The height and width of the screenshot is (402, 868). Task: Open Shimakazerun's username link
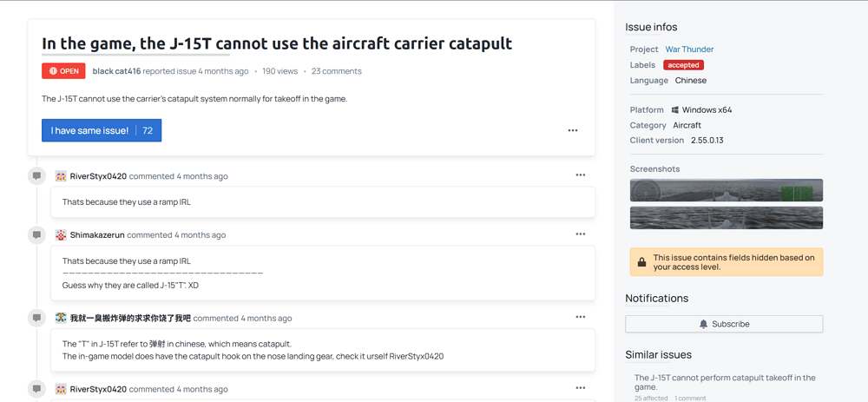(97, 234)
